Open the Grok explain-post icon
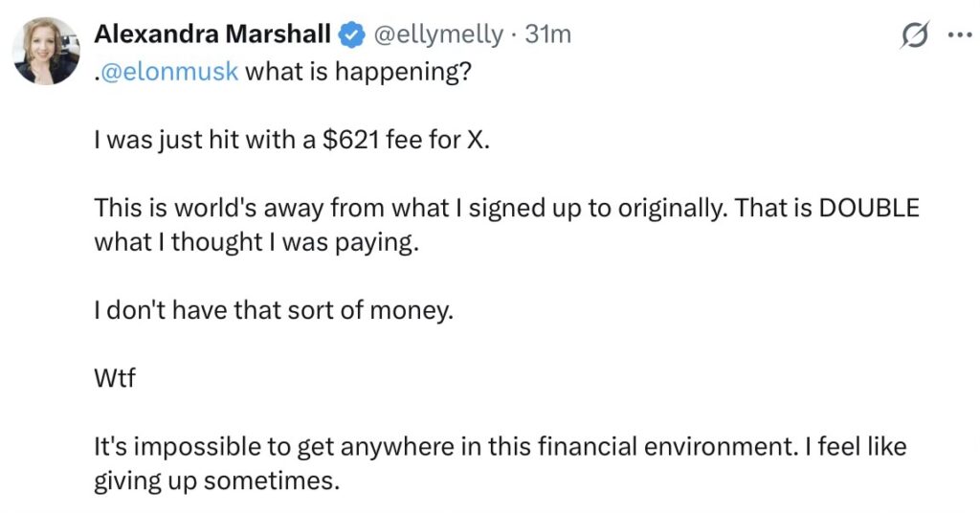This screenshot has height=514, width=980. (915, 35)
